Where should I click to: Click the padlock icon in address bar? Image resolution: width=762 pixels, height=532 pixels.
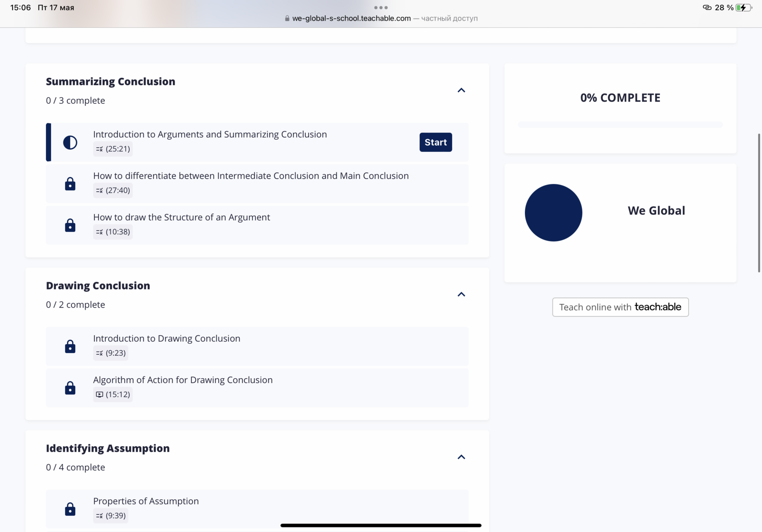coord(287,19)
